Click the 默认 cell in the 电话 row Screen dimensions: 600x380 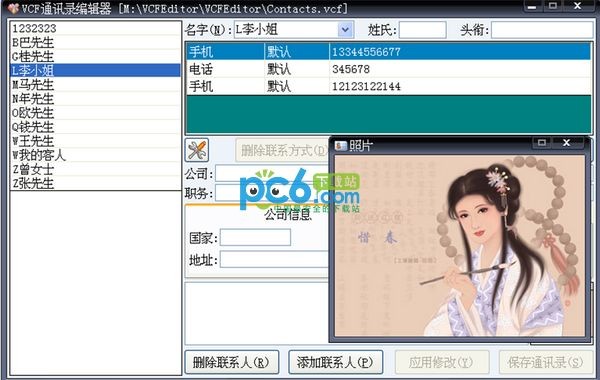tap(297, 69)
